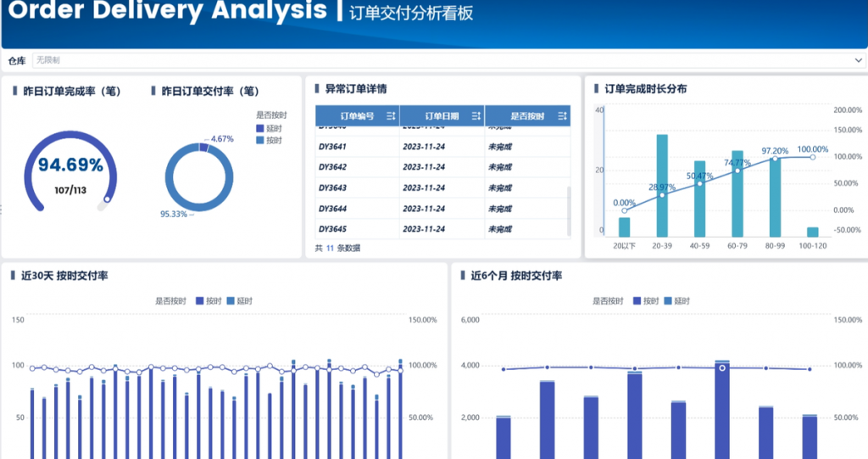The width and height of the screenshot is (868, 459).
Task: Click the 共 11 条数据 record count
Action: (x=337, y=249)
